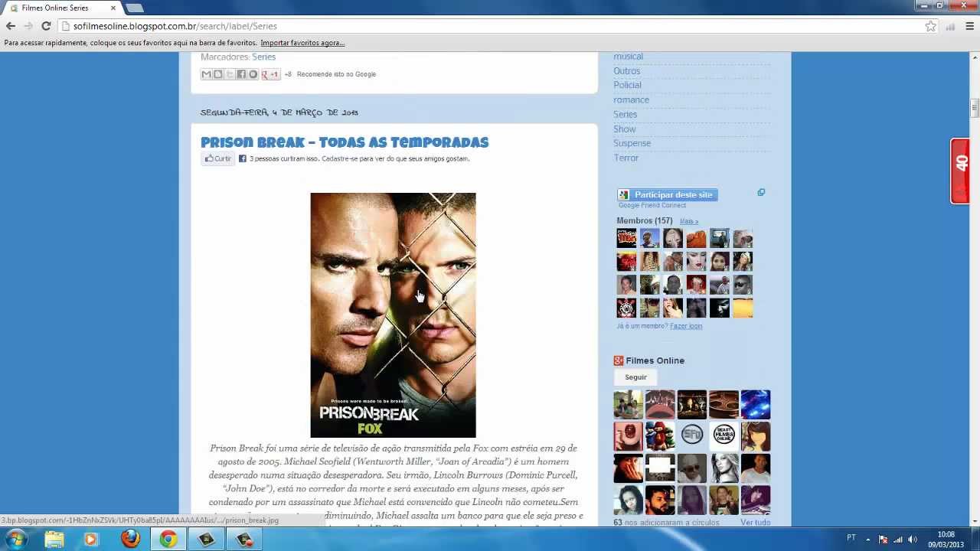This screenshot has width=980, height=551.
Task: Open a new browser tab
Action: 134,8
